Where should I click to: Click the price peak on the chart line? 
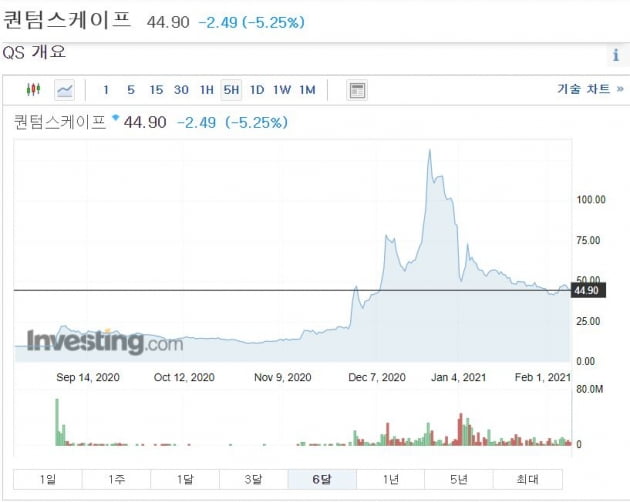[430, 150]
